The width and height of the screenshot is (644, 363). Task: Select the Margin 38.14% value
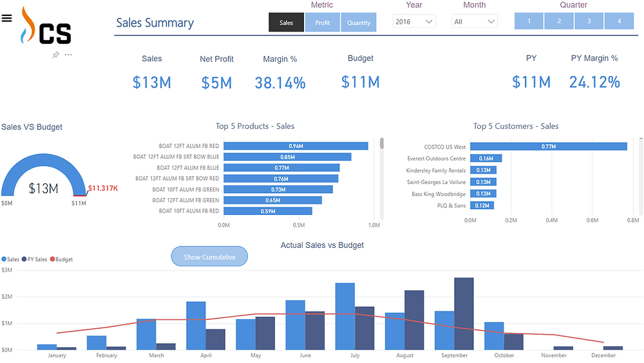click(x=280, y=83)
